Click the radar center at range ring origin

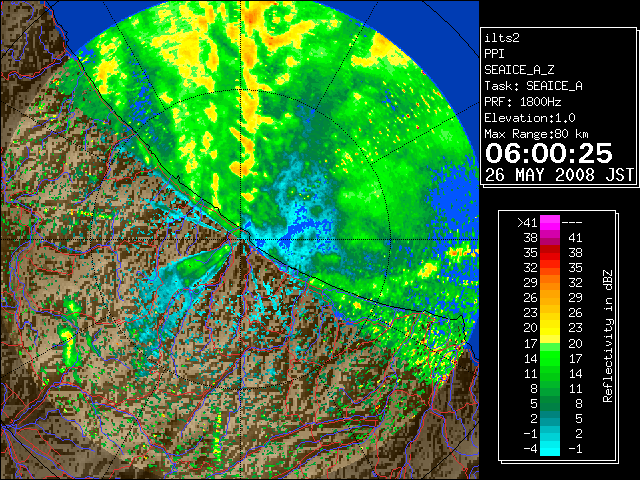pos(241,239)
